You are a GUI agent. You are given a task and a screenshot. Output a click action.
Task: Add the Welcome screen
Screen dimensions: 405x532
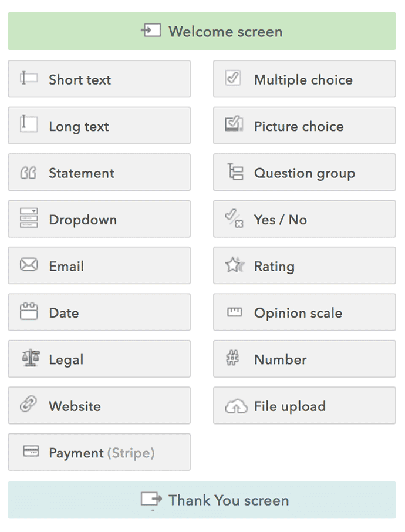pyautogui.click(x=202, y=31)
